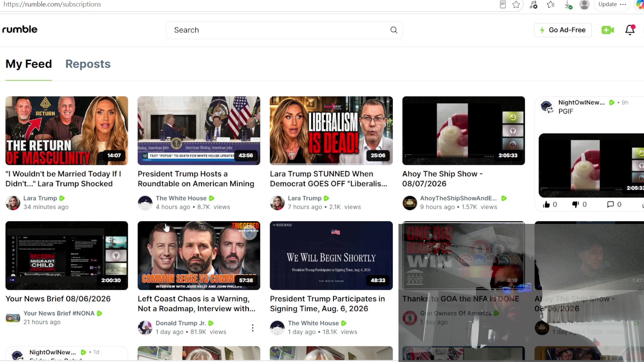Open the browser downloads icon
The height and width of the screenshot is (362, 644).
(568, 5)
